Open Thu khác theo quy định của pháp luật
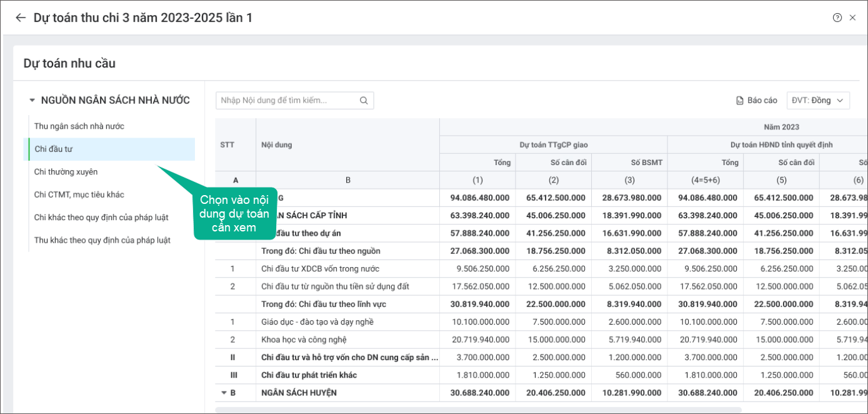The width and height of the screenshot is (868, 414). pos(102,240)
